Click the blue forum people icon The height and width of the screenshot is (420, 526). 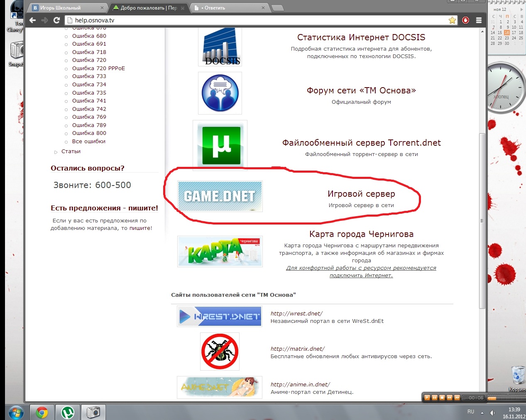click(x=220, y=93)
